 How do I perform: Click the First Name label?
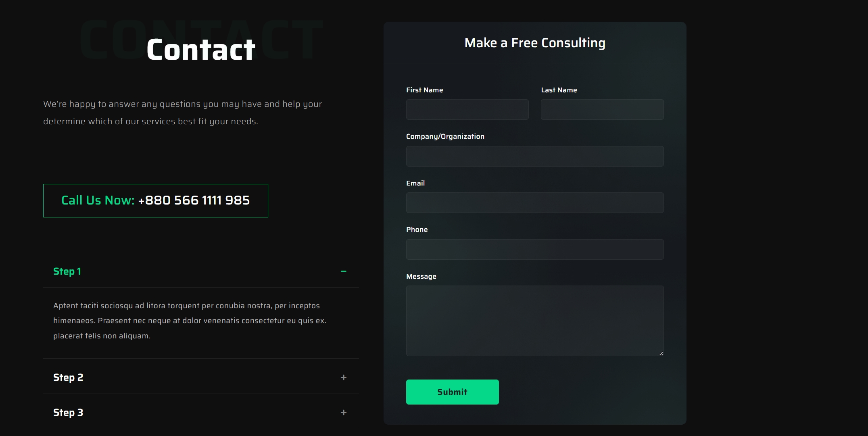point(424,90)
